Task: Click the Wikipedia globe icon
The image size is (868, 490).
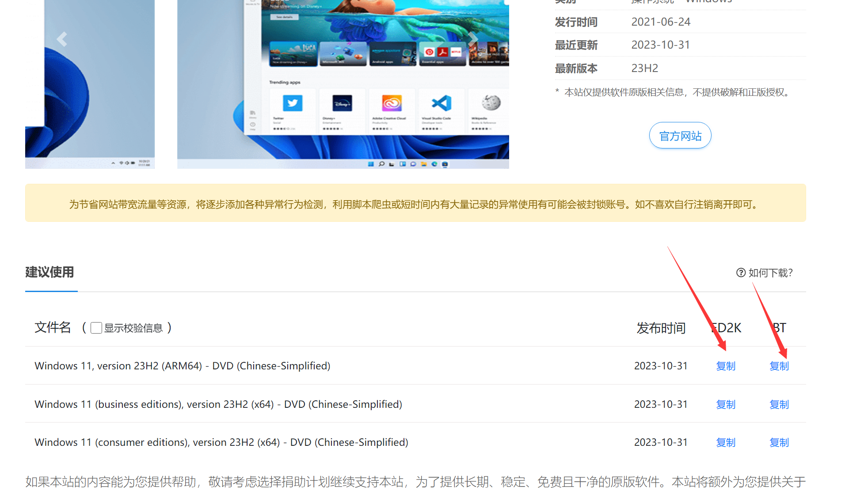Action: [x=491, y=103]
